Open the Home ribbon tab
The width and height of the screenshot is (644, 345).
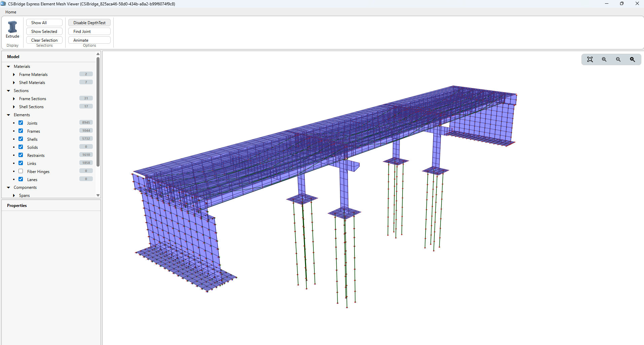(10, 12)
